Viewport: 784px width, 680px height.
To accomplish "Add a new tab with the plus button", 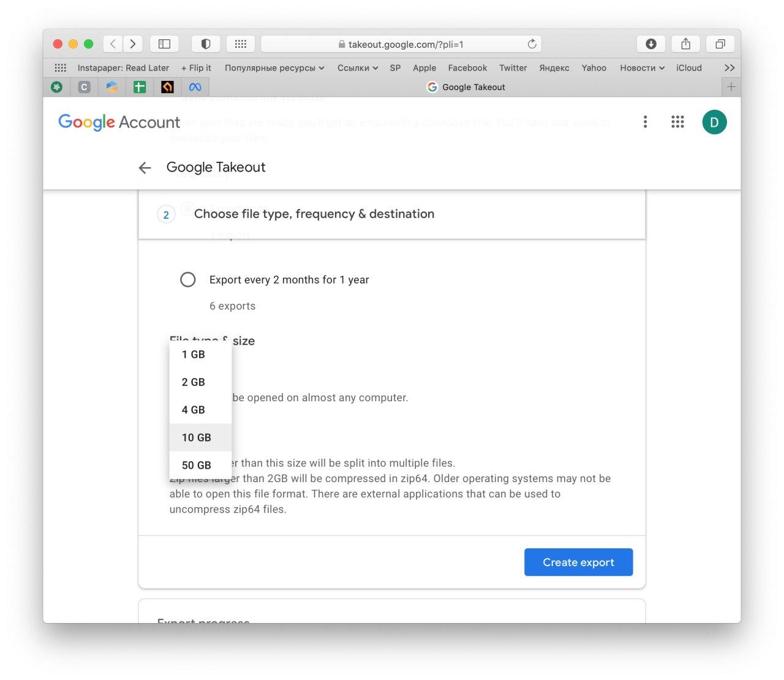I will [731, 87].
